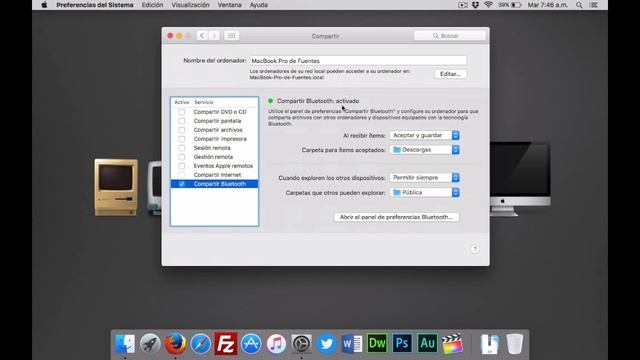Open Safari compass icon in dock
The image size is (640, 360).
coord(200,344)
